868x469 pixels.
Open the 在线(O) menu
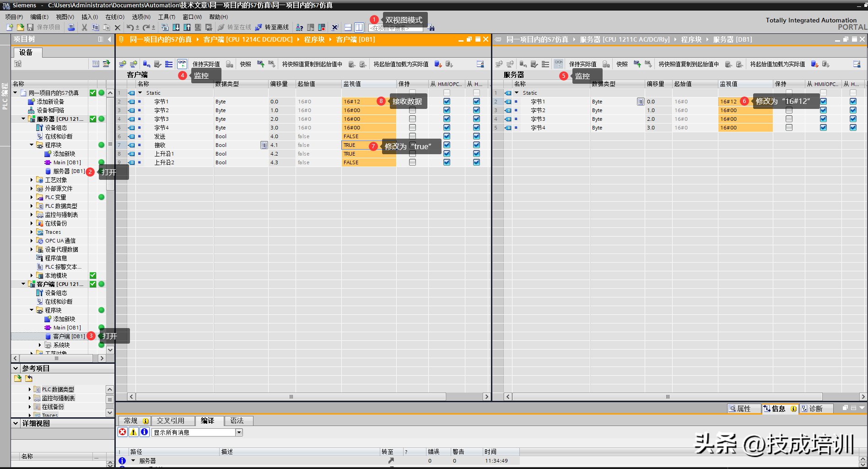click(x=115, y=17)
